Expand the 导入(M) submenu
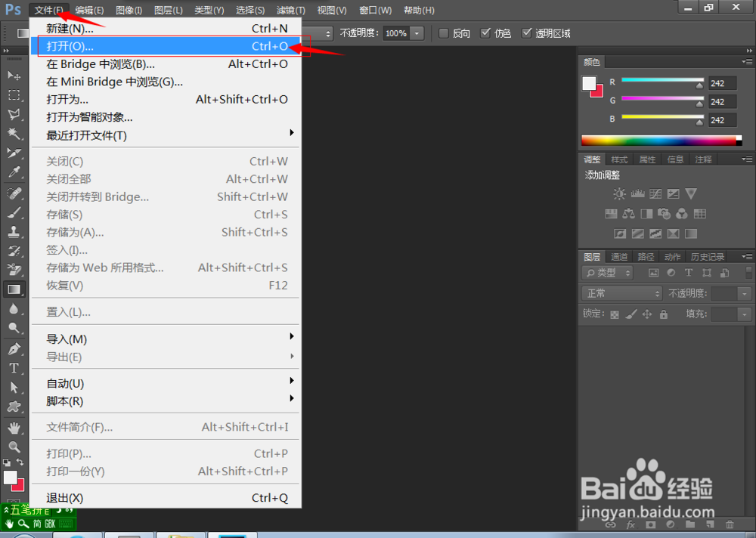The width and height of the screenshot is (756, 538). point(165,339)
